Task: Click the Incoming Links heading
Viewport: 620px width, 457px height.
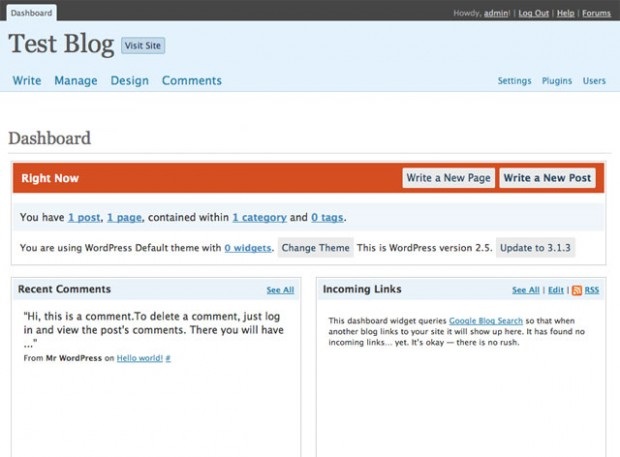Action: coord(362,289)
